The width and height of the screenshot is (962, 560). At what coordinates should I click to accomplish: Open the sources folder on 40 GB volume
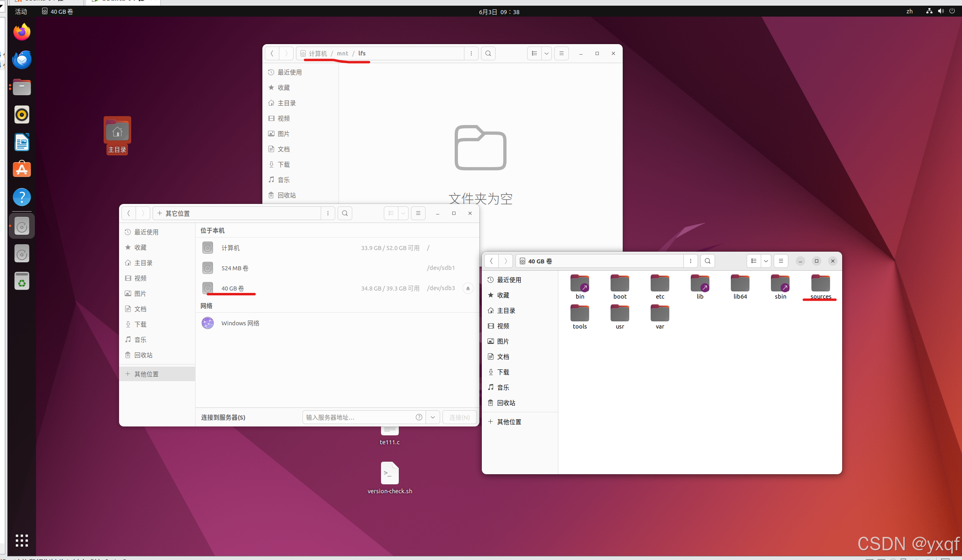pos(820,283)
